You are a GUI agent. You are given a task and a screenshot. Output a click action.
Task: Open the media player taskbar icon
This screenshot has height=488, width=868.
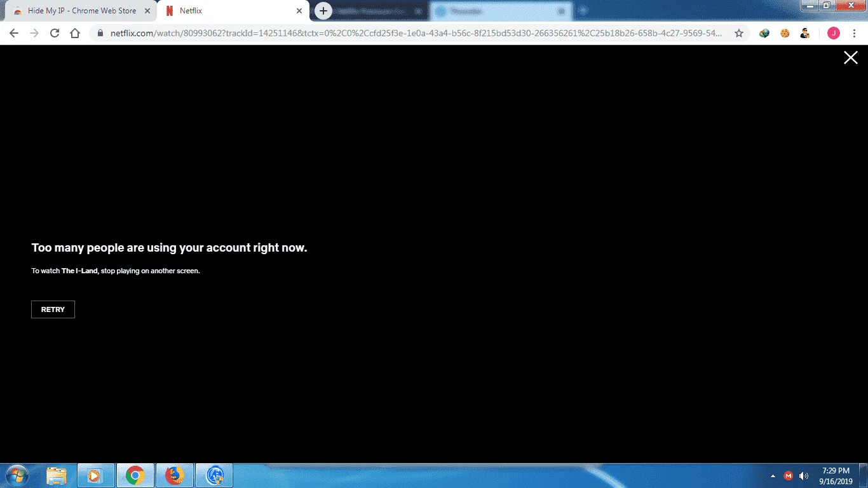pyautogui.click(x=96, y=475)
